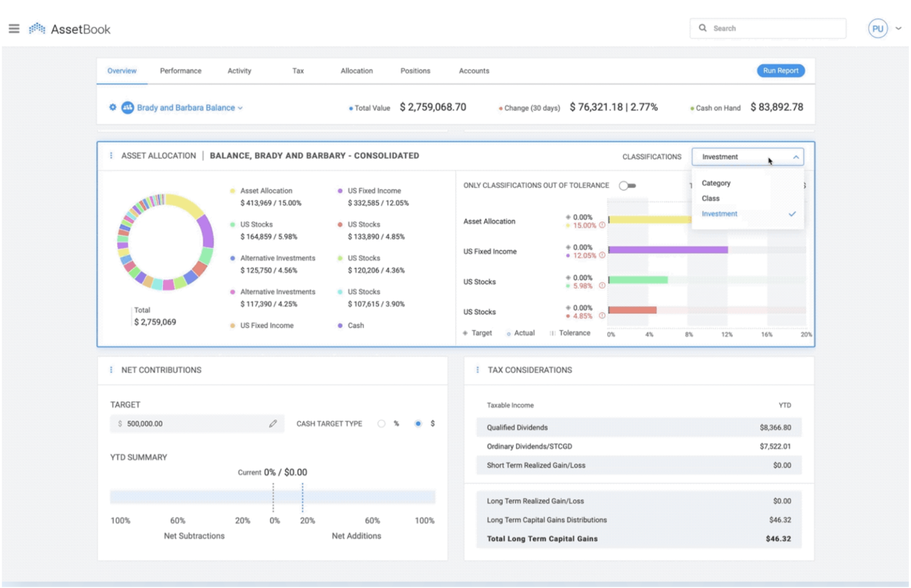The width and height of the screenshot is (911, 588).
Task: Click the AssetBook logo icon
Action: (x=37, y=28)
